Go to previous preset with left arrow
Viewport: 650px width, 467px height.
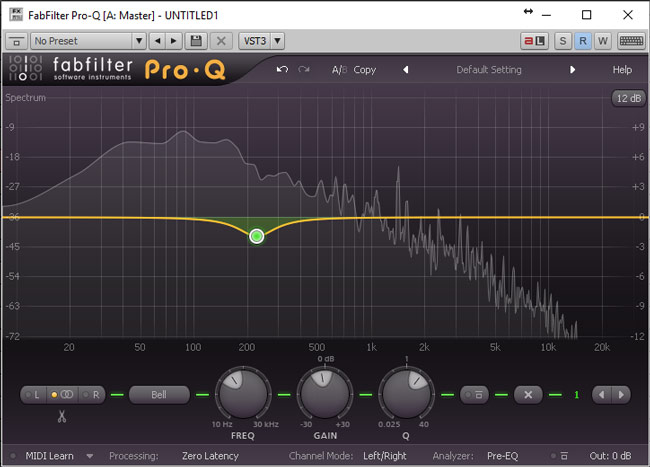point(406,70)
